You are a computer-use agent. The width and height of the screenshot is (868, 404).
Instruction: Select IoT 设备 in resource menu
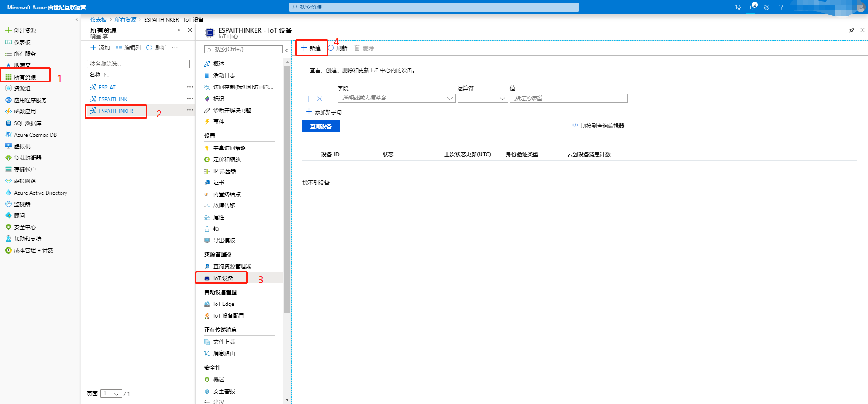click(223, 278)
